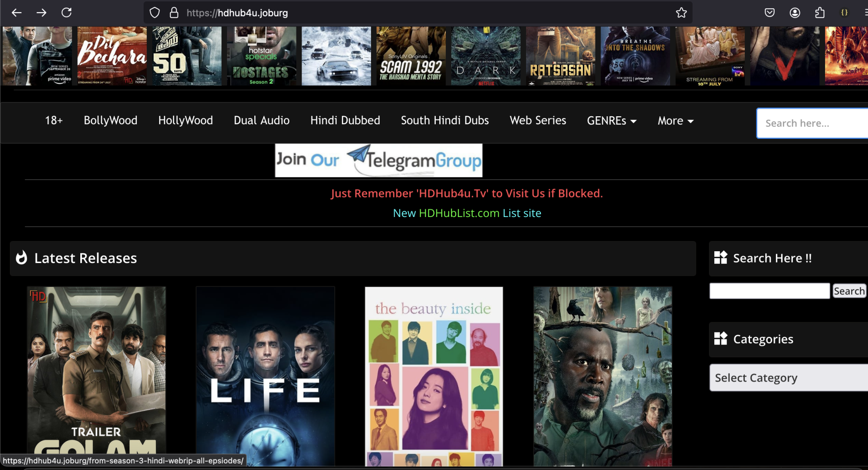Image resolution: width=868 pixels, height=470 pixels.
Task: Open the red V banner poster
Action: pos(785,56)
